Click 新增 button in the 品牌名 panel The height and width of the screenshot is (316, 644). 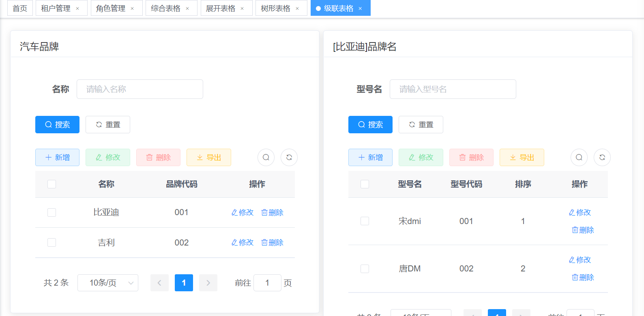pyautogui.click(x=370, y=158)
